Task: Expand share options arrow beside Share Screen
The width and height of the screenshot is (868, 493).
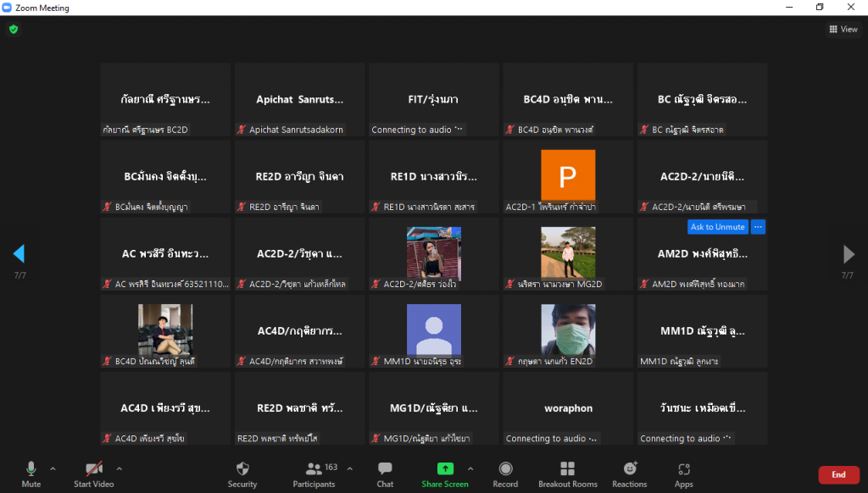Action: click(470, 468)
